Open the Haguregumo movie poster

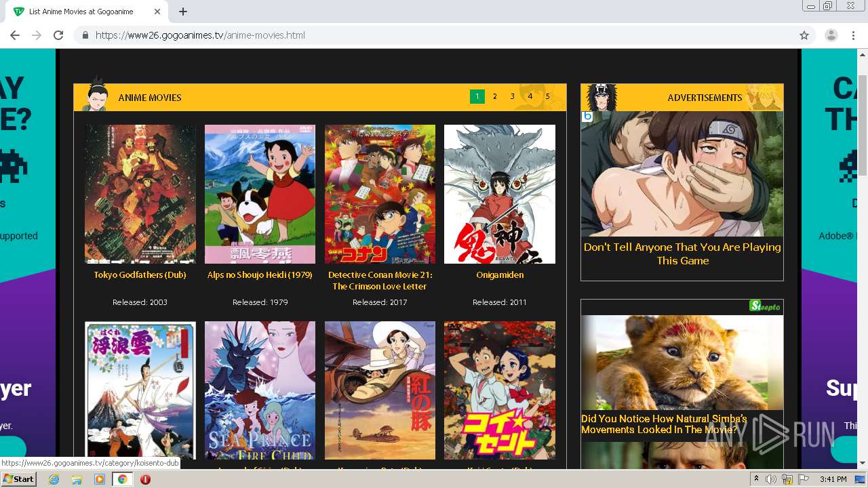(140, 390)
